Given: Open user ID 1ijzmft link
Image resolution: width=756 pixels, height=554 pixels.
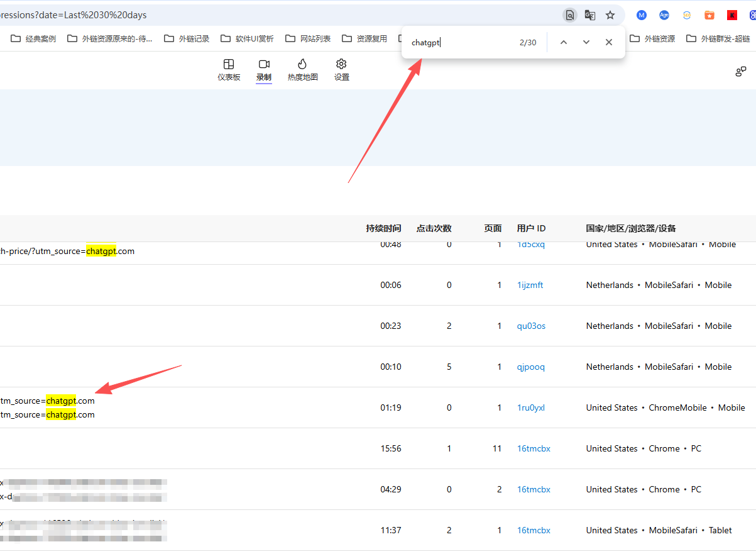Looking at the screenshot, I should pyautogui.click(x=530, y=285).
